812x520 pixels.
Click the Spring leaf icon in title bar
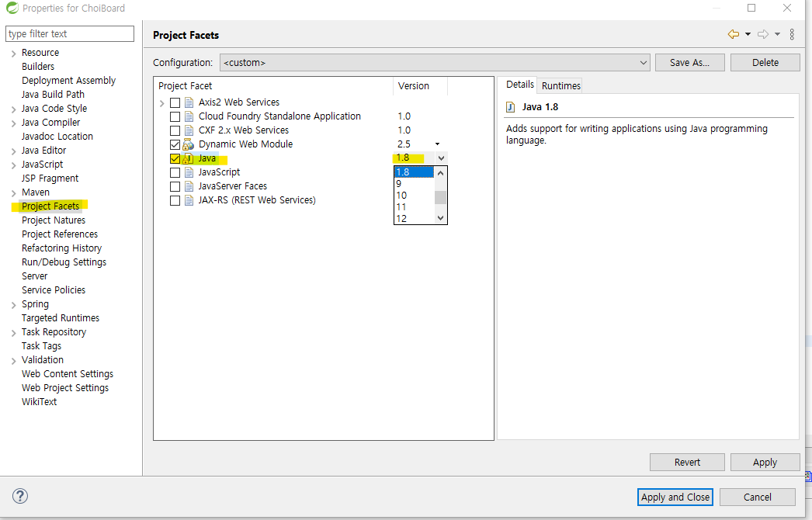click(x=12, y=8)
